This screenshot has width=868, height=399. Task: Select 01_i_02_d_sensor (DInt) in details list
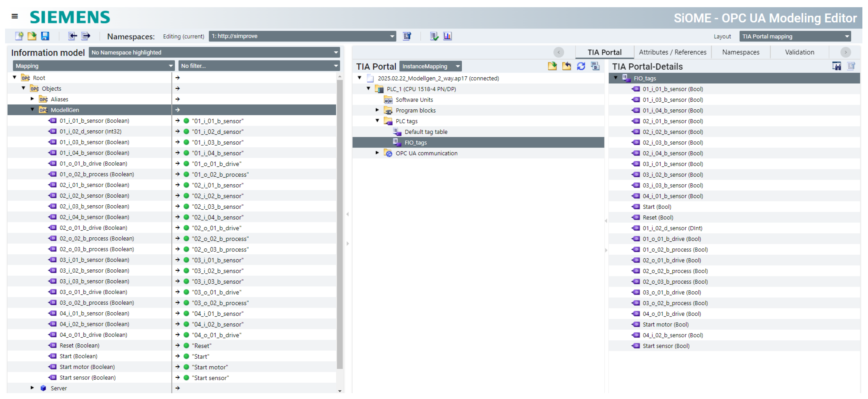pyautogui.click(x=673, y=228)
